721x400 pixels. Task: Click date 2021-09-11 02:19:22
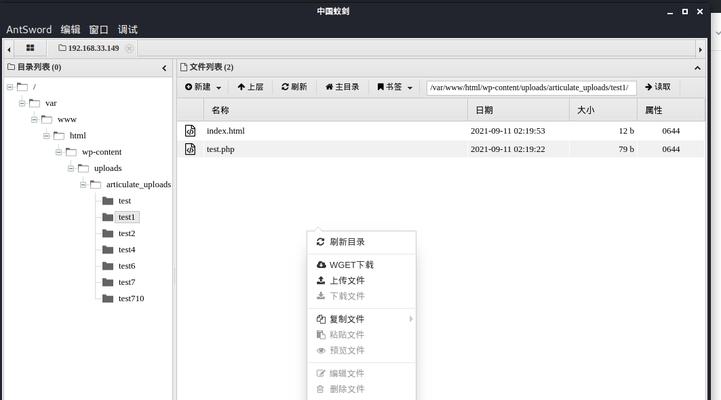tap(508, 149)
